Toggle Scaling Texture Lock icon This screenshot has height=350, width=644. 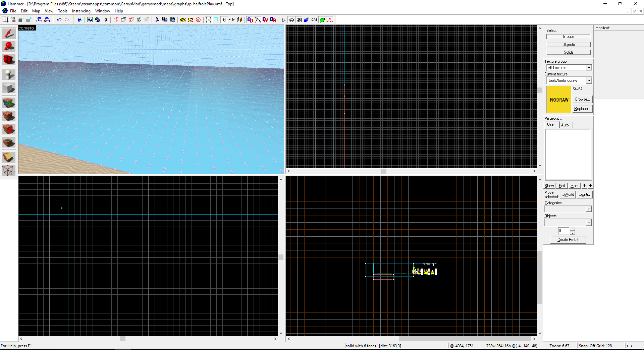coord(232,20)
